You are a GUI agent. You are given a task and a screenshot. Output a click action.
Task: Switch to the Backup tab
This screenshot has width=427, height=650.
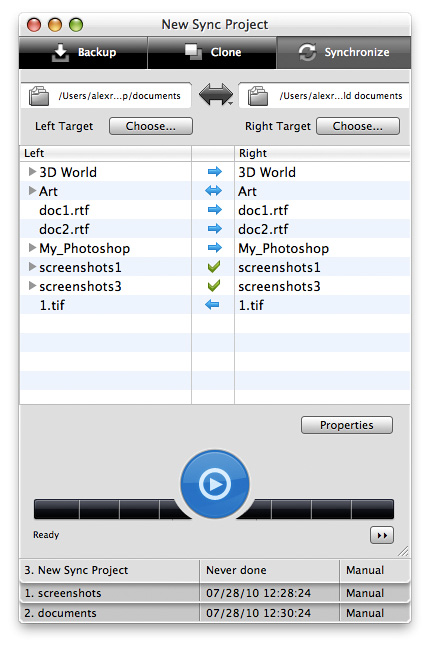pos(83,53)
